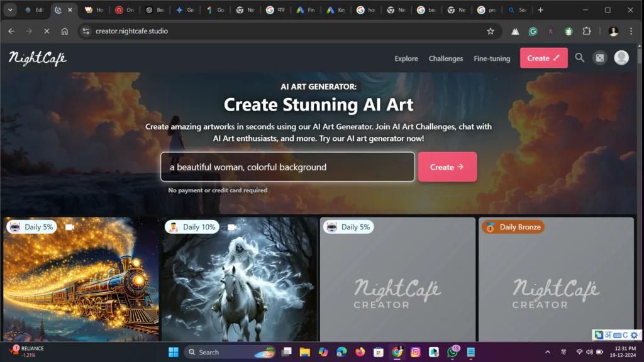Viewport: 644px width, 362px height.
Task: Bookmark this page with star icon
Action: point(491,31)
